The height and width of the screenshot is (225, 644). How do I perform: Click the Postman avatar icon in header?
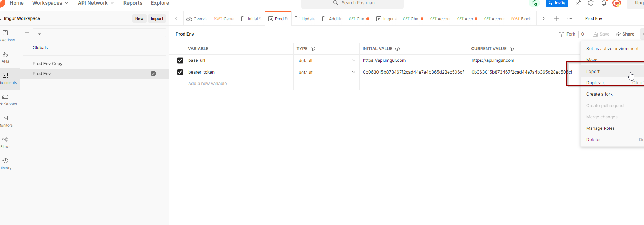617,3
